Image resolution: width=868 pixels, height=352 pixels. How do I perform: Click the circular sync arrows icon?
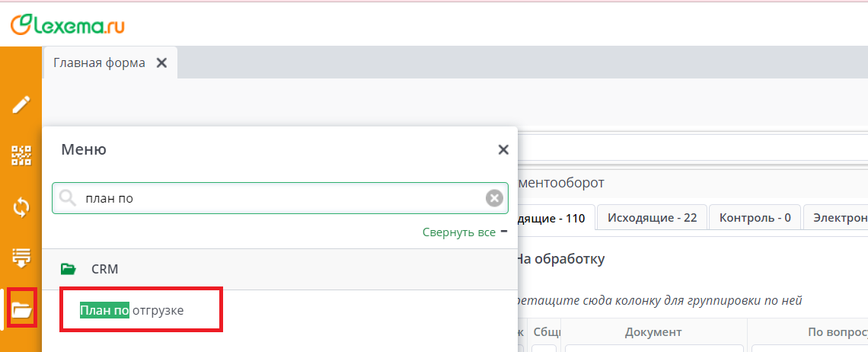tap(21, 206)
